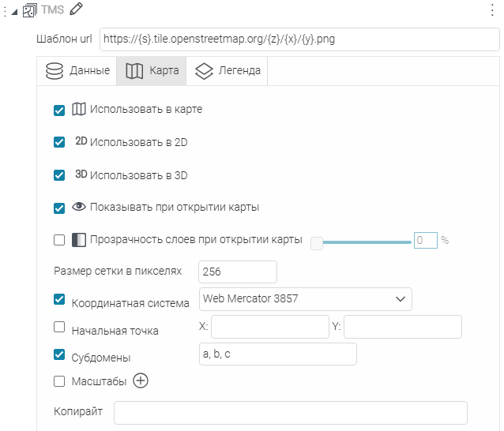Click the Шаблон url input field
This screenshot has height=431, width=504.
[299, 39]
